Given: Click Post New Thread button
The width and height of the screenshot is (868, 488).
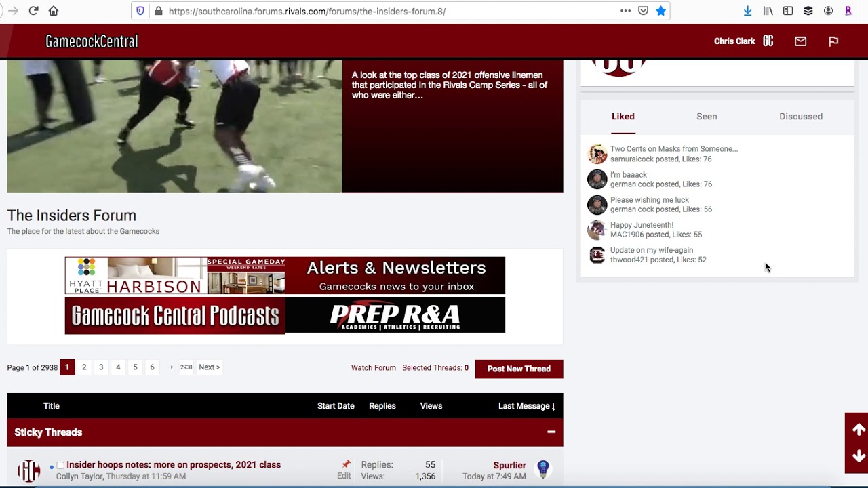Looking at the screenshot, I should click(519, 369).
